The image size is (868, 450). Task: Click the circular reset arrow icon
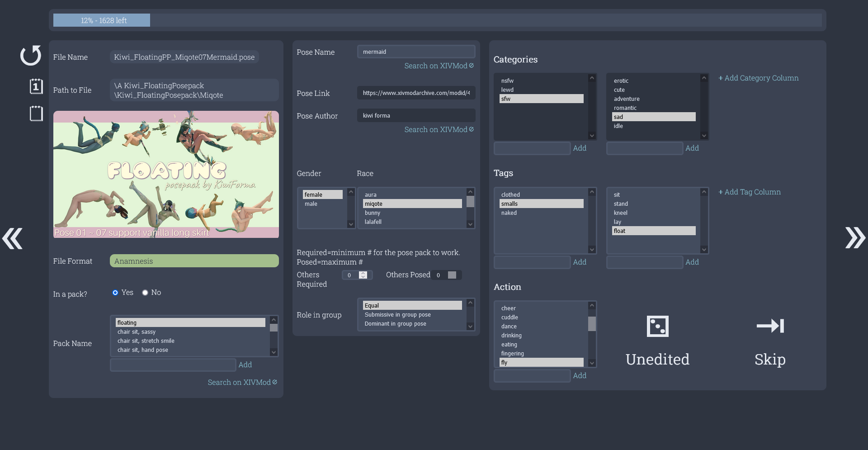pyautogui.click(x=31, y=56)
